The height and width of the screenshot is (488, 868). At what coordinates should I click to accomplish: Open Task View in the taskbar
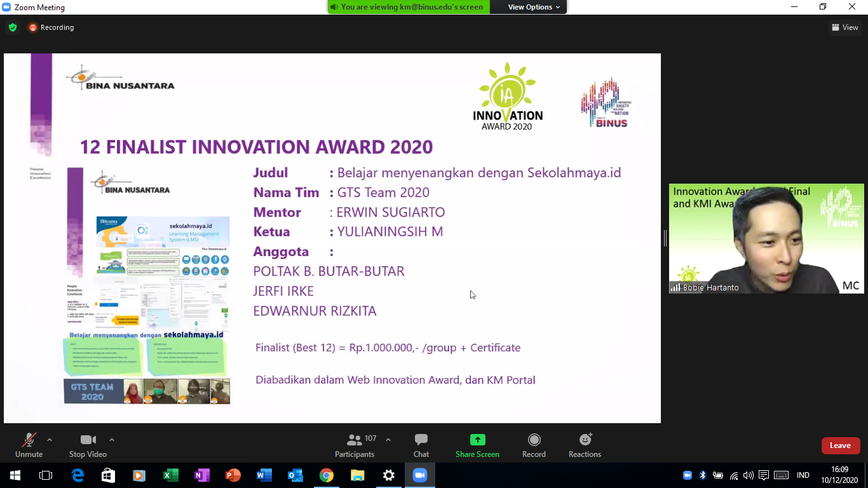point(46,475)
